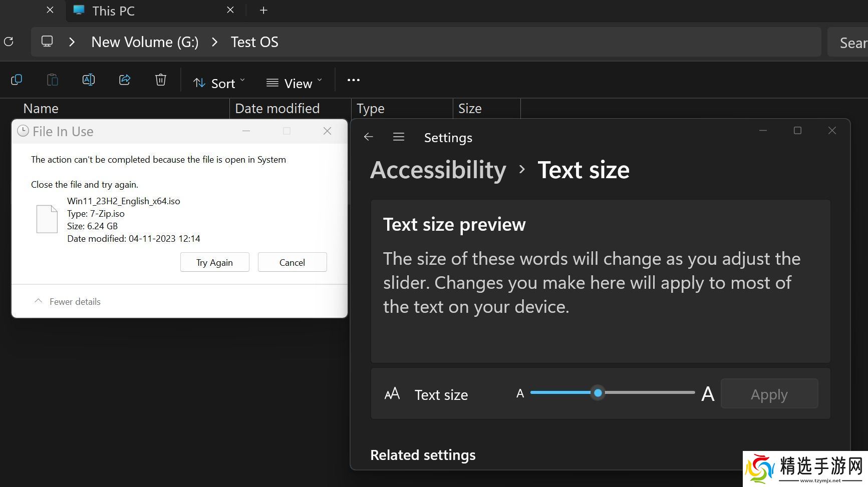
Task: Click the See more ellipsis in toolbar
Action: click(354, 80)
